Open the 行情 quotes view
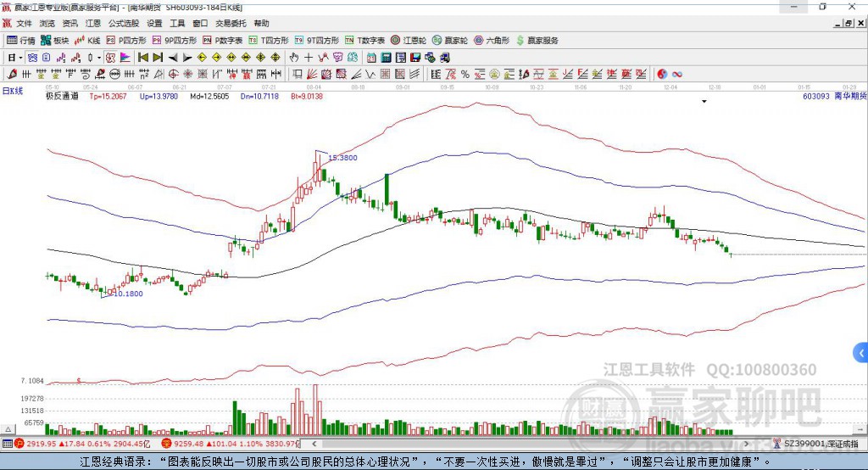 pos(20,41)
